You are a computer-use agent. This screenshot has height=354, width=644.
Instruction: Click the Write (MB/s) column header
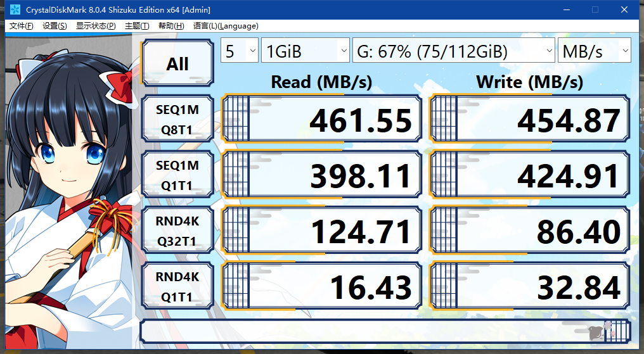click(529, 82)
